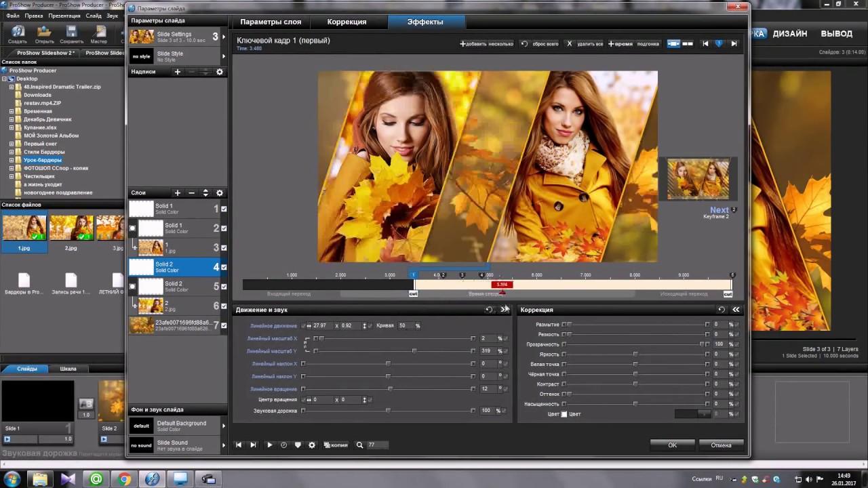Toggle visibility checkbox of layer 1 Solid 1
The image size is (868, 488).
(224, 209)
